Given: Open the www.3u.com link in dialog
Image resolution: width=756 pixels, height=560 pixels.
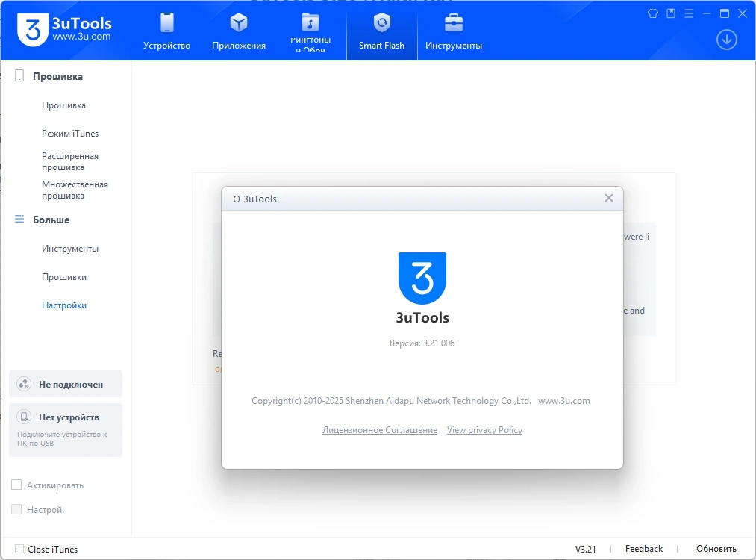Looking at the screenshot, I should (x=563, y=401).
